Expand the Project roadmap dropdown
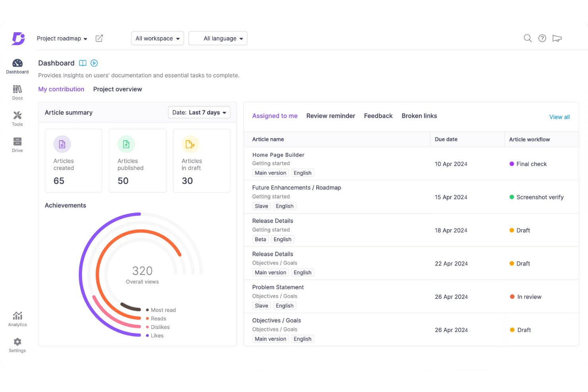This screenshot has height=392, width=588. coord(62,39)
